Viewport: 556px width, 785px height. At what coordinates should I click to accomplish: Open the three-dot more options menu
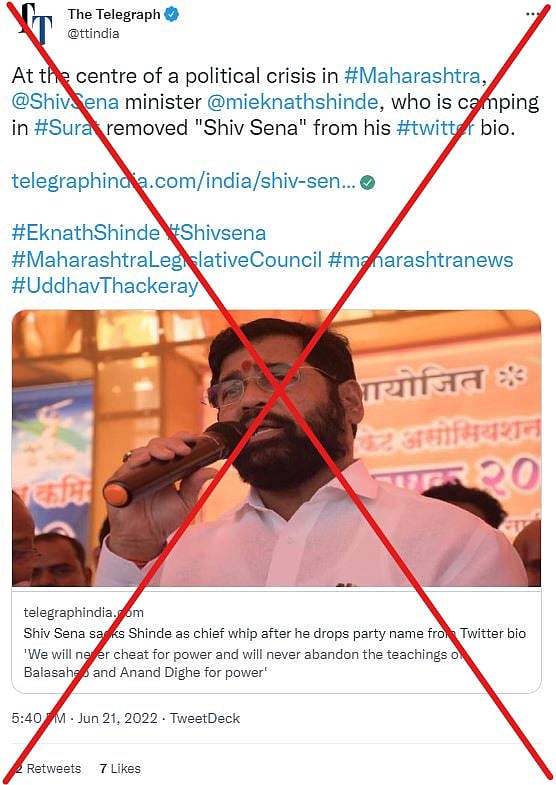[x=532, y=14]
